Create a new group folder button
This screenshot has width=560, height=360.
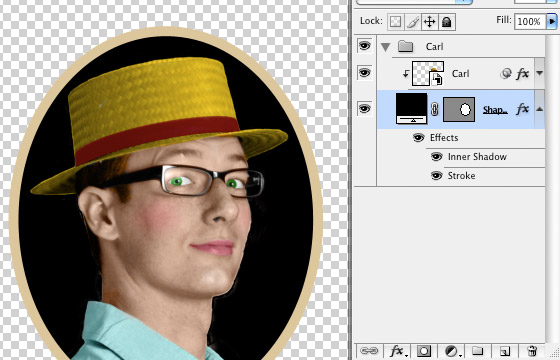478,351
